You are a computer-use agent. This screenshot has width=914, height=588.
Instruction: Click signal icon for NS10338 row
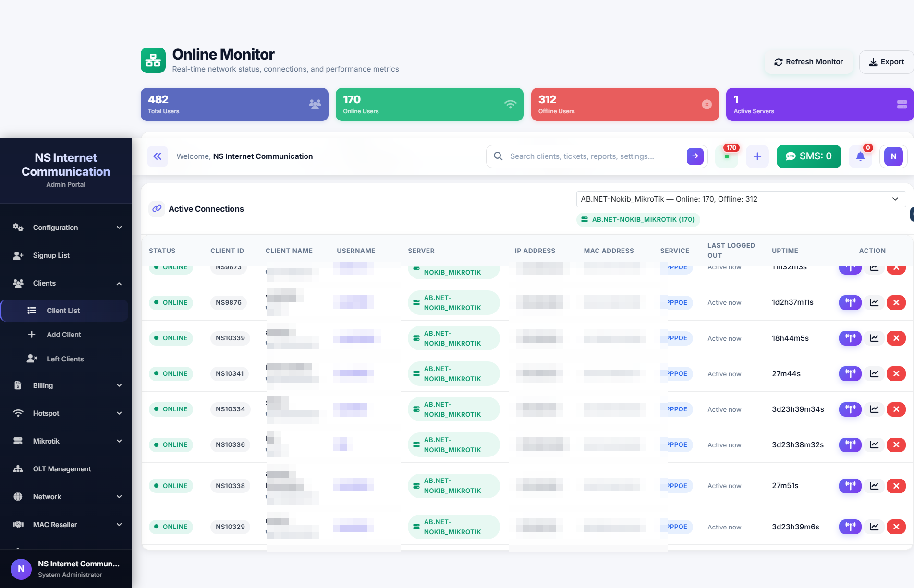tap(850, 486)
